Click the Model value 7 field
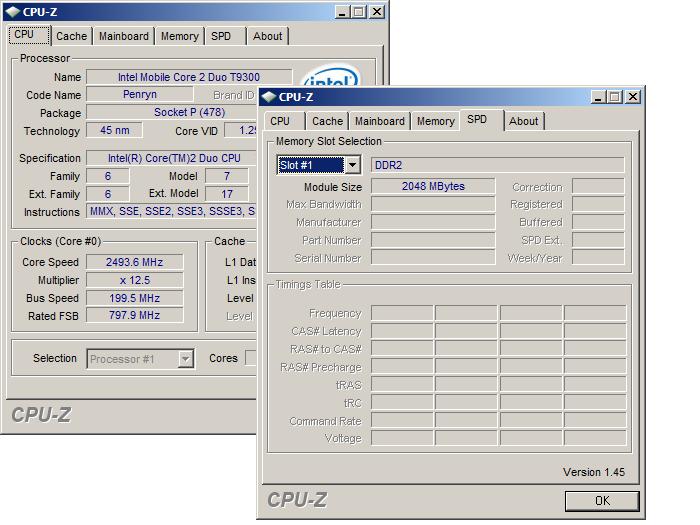The width and height of the screenshot is (700, 525). (227, 176)
